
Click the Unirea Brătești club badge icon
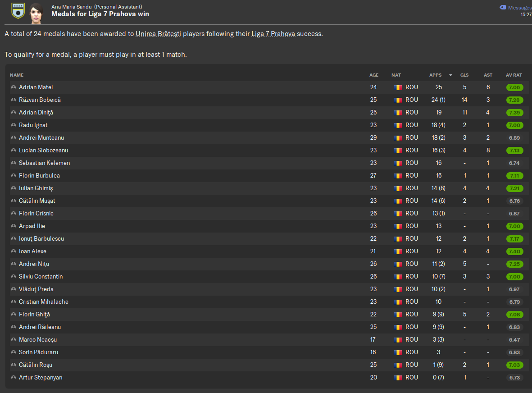(18, 11)
